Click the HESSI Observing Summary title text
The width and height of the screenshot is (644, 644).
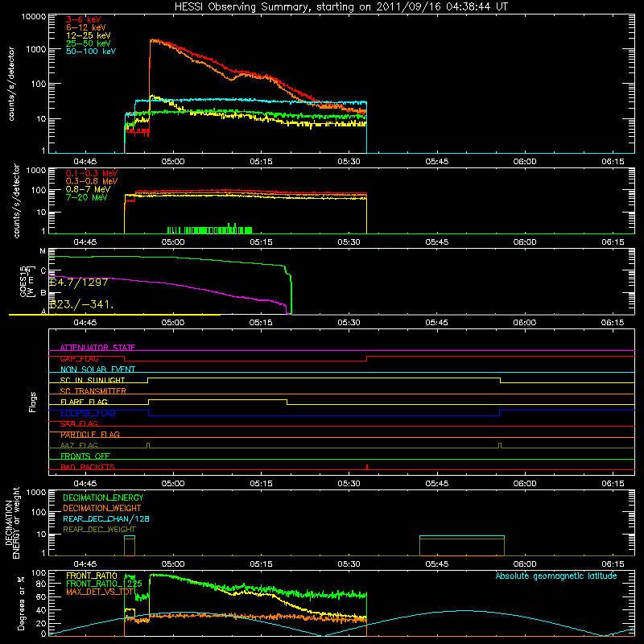click(x=341, y=6)
